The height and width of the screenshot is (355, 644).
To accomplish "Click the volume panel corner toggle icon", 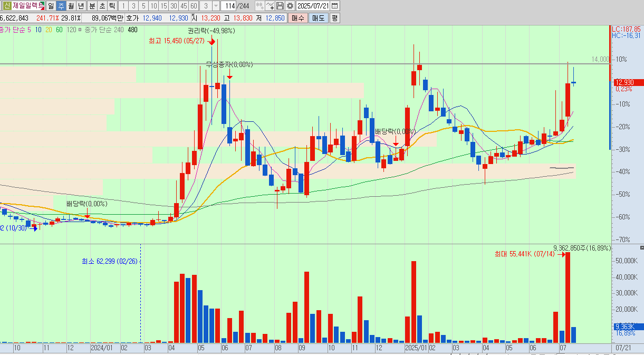I will coord(641,247).
